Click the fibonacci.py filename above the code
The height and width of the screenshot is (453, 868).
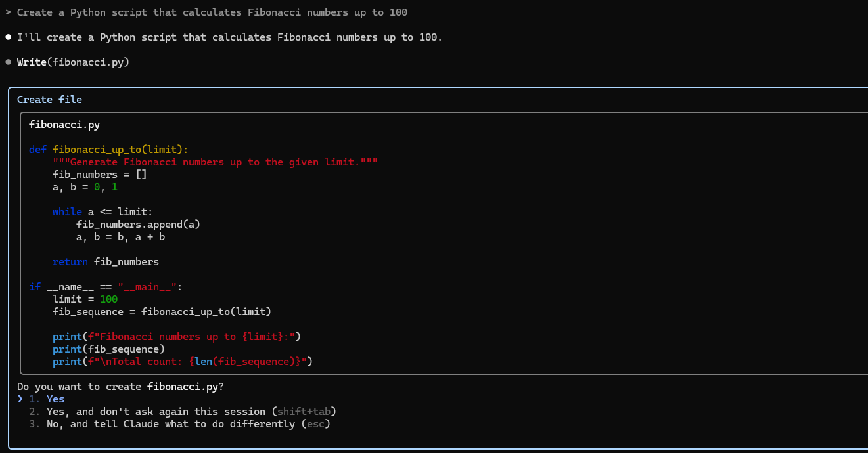pos(64,125)
